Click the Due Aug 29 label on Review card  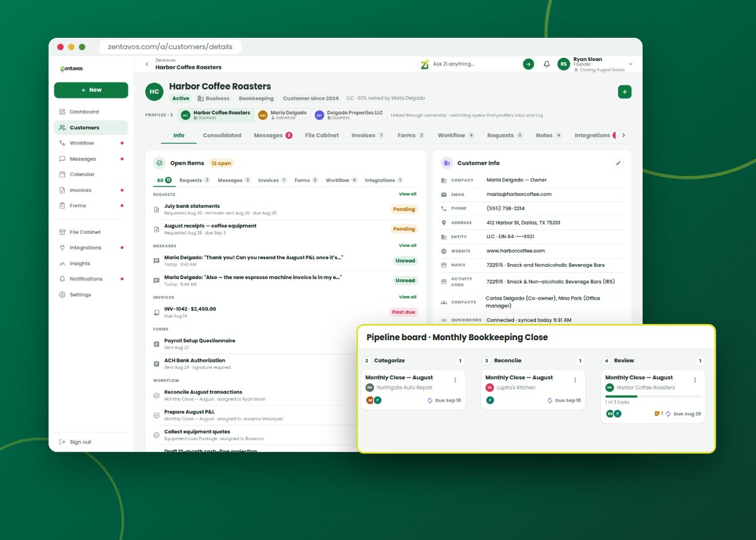(x=687, y=414)
